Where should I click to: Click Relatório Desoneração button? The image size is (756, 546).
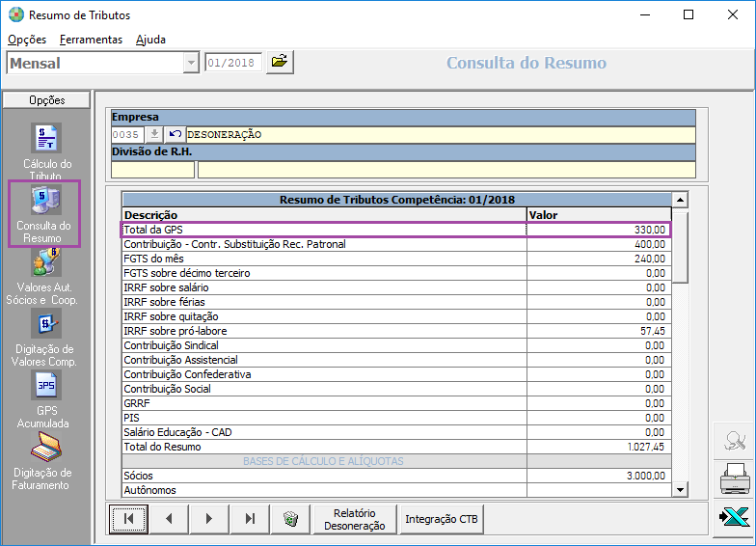[355, 519]
